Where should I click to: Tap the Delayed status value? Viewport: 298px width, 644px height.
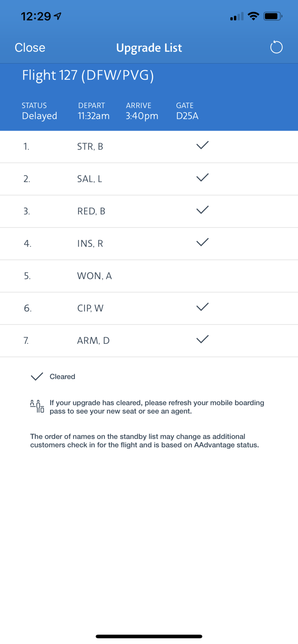40,116
